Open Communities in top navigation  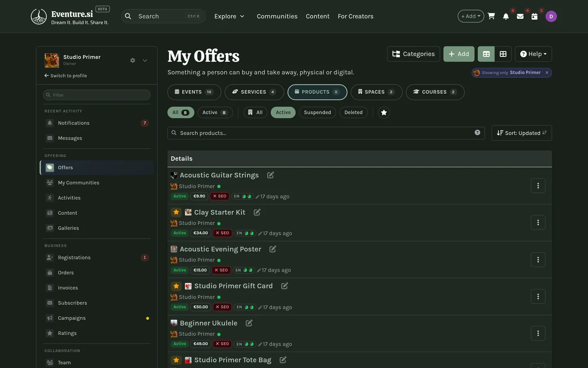277,16
